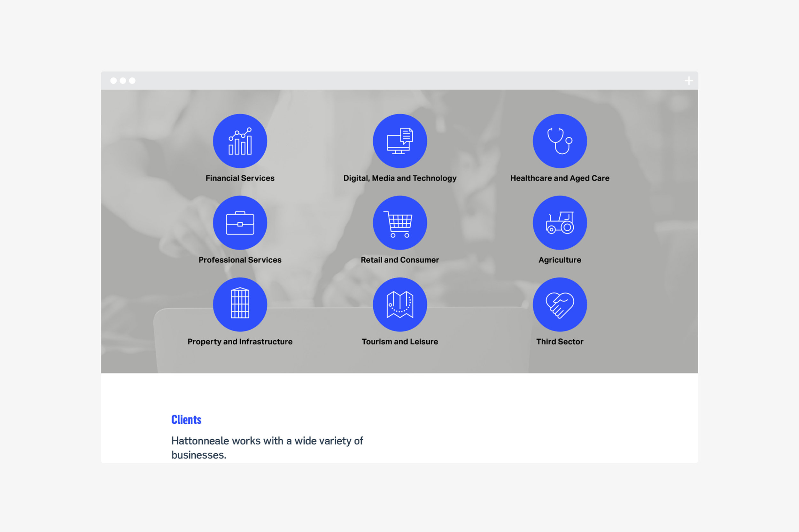Open the Retail shopping cart icon
The image size is (799, 532).
(x=400, y=223)
